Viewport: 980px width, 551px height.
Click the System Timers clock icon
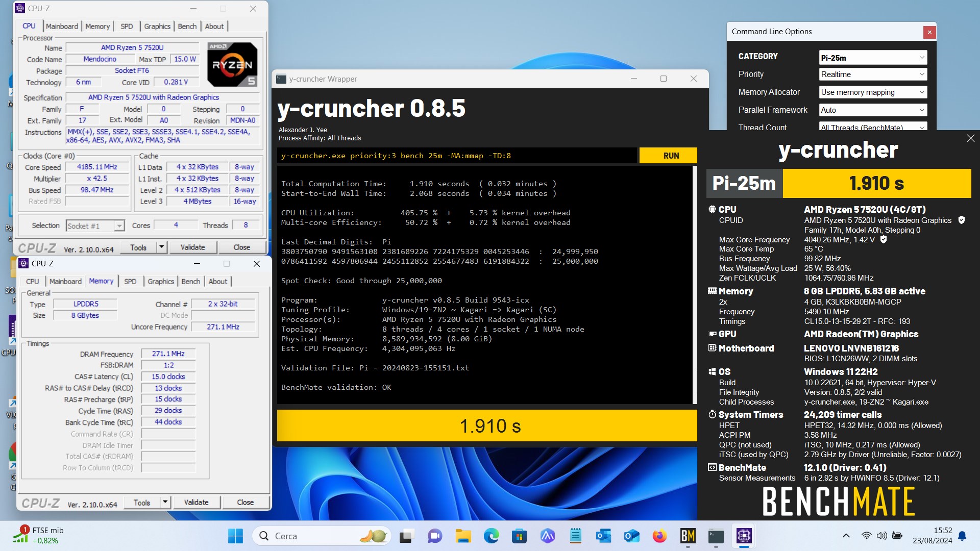(x=713, y=414)
